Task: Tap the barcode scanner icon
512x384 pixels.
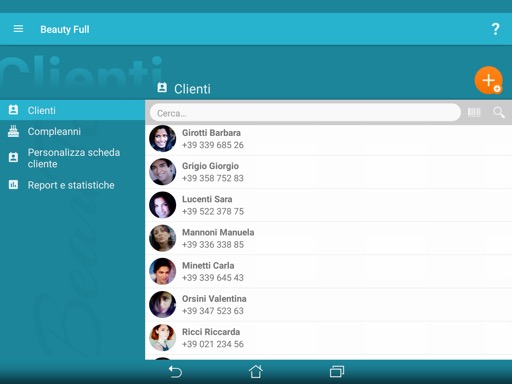Action: tap(474, 113)
